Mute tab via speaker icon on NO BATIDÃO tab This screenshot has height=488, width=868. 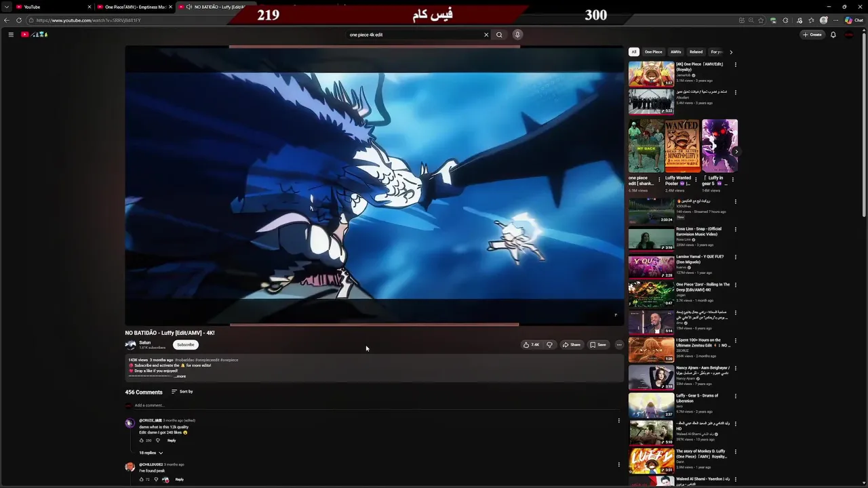(189, 7)
